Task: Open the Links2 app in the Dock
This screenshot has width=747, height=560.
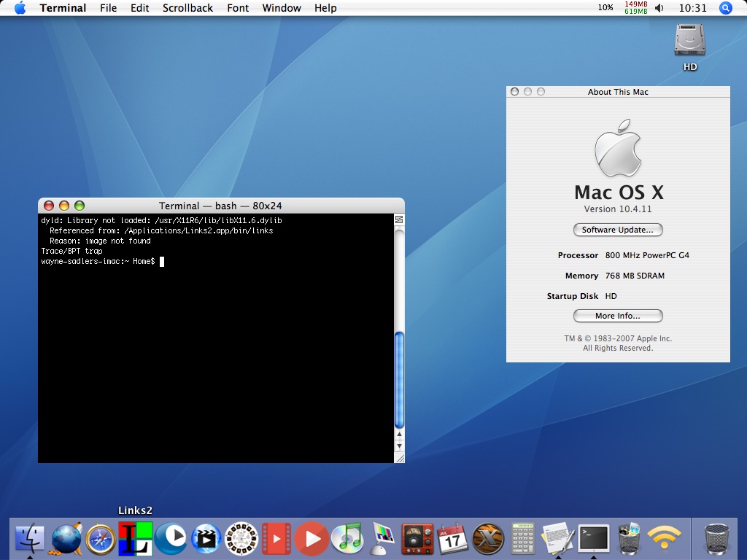Action: click(x=136, y=539)
